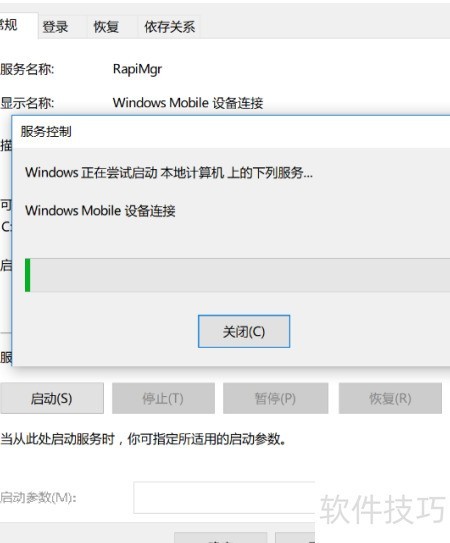The width and height of the screenshot is (450, 543).
Task: Click the 关闭(C) button in dialog
Action: tap(244, 331)
